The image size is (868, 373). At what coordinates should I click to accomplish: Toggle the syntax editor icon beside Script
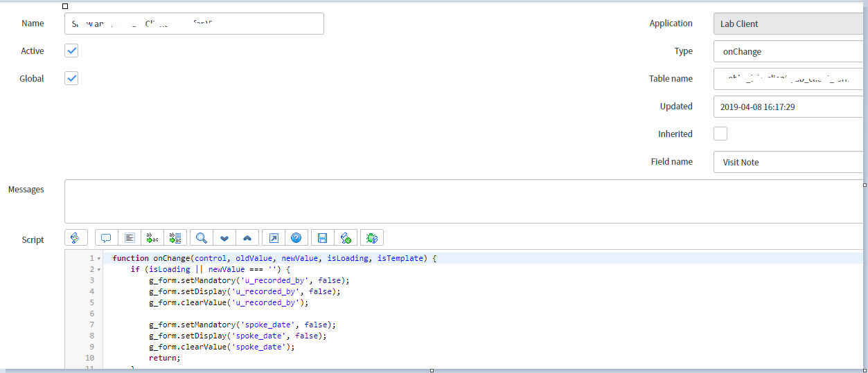click(x=76, y=238)
